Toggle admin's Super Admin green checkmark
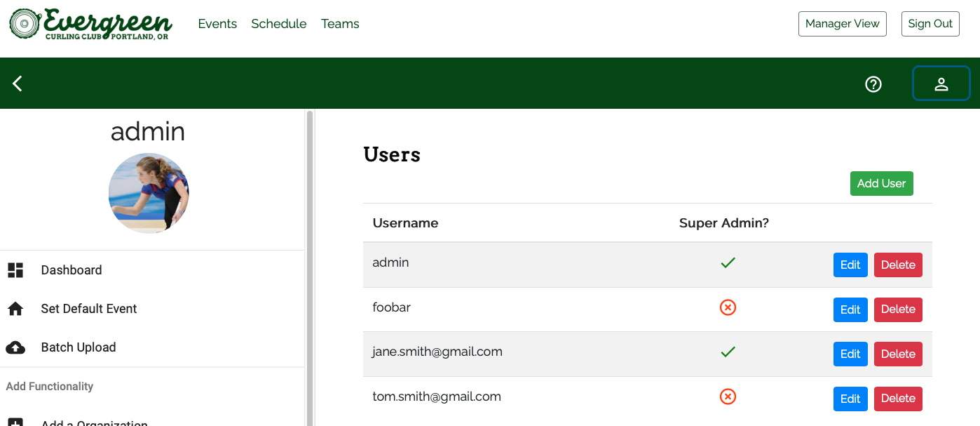Screen dimensions: 980x426 pyautogui.click(x=728, y=262)
